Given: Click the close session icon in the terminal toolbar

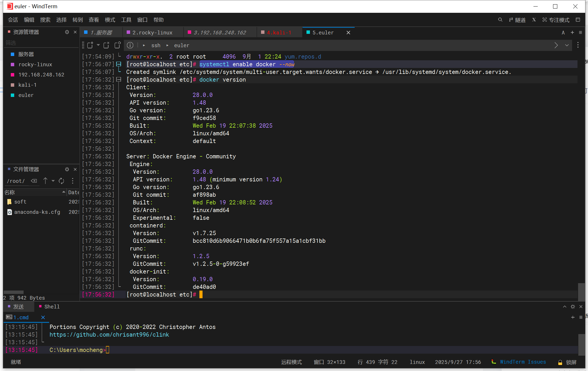Looking at the screenshot, I should (107, 45).
